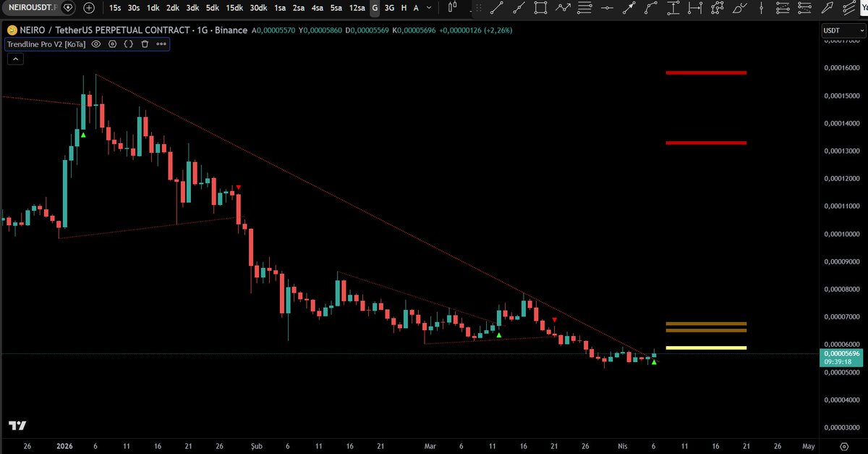Open more options for Trendline Pro V2
The width and height of the screenshot is (868, 454).
tap(160, 44)
